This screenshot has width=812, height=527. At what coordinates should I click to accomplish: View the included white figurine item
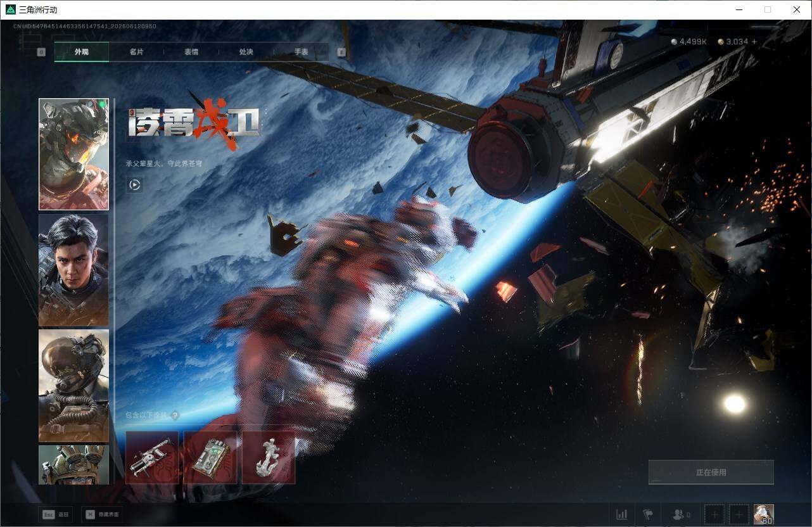click(269, 457)
